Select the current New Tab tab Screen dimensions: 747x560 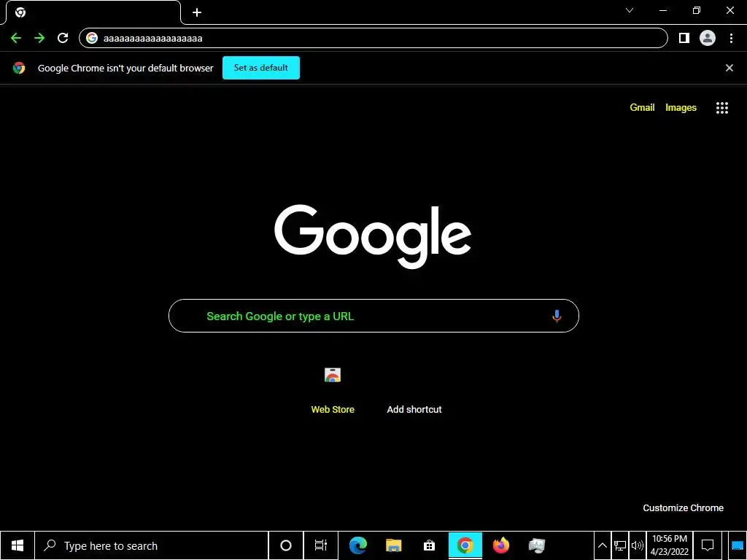93,12
